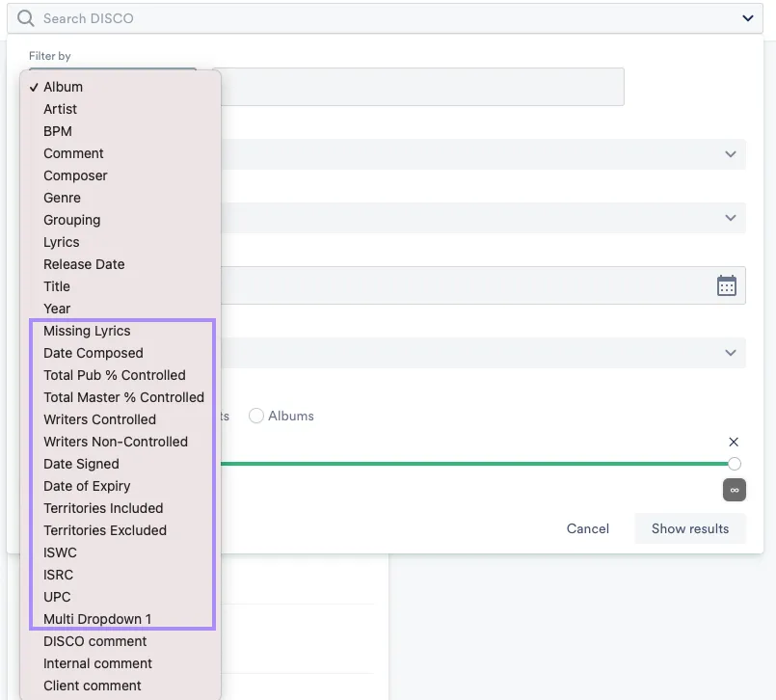Viewport: 776px width, 700px height.
Task: Click the infinity button beside the slider
Action: point(734,490)
